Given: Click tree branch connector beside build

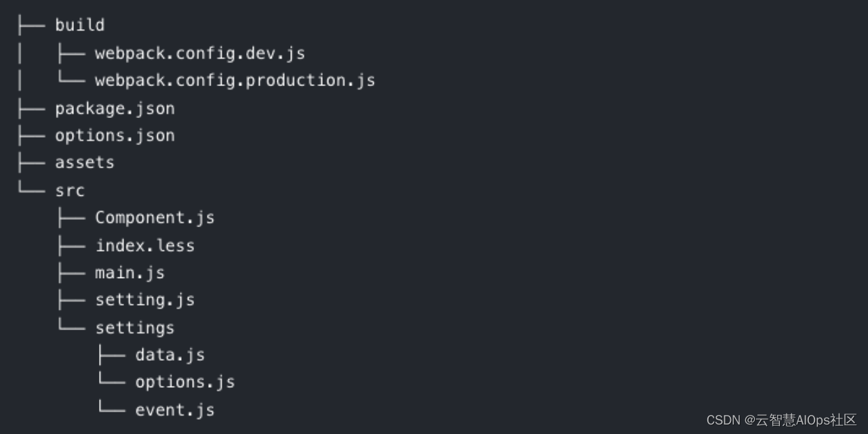Looking at the screenshot, I should coord(31,25).
